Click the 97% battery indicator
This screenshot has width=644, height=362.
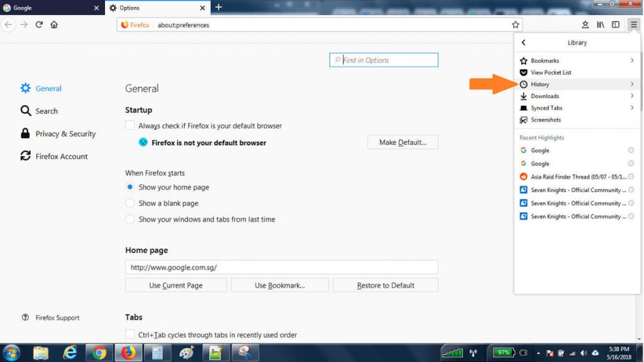point(504,353)
